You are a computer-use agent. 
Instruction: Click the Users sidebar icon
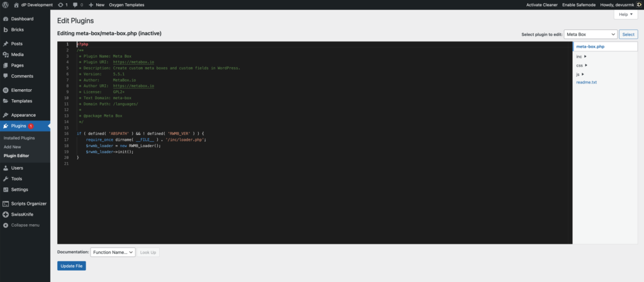[6, 168]
